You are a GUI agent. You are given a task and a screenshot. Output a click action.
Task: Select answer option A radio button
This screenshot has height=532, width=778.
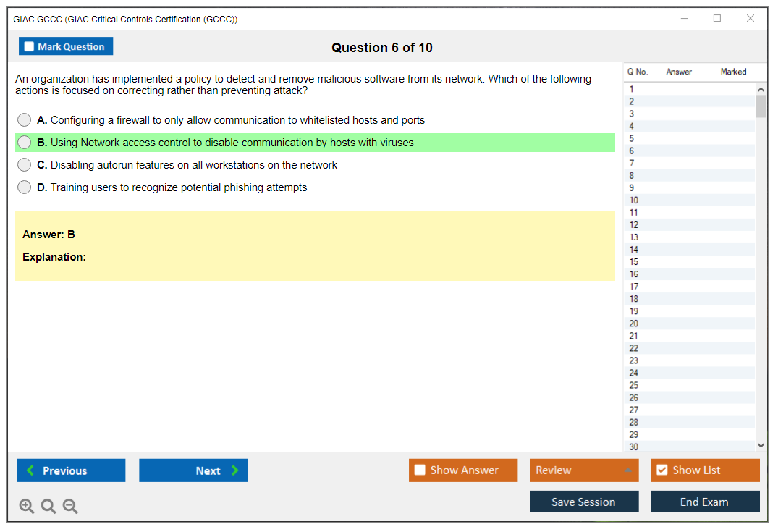point(24,119)
